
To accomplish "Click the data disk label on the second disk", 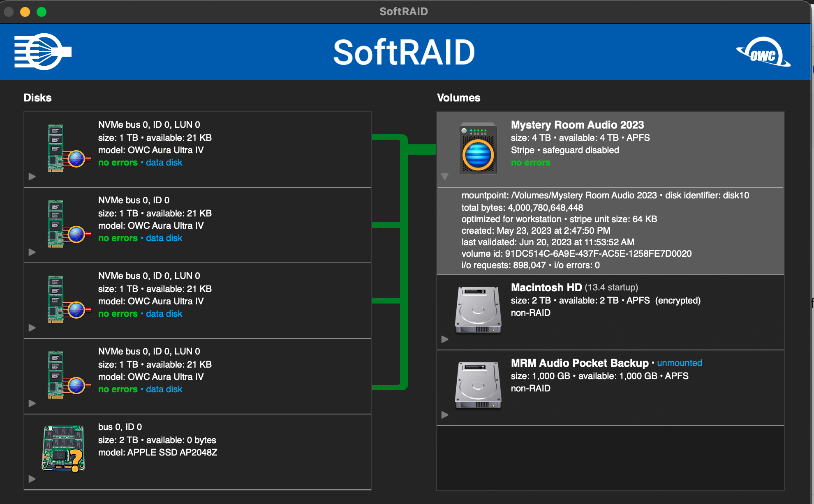I will click(164, 238).
